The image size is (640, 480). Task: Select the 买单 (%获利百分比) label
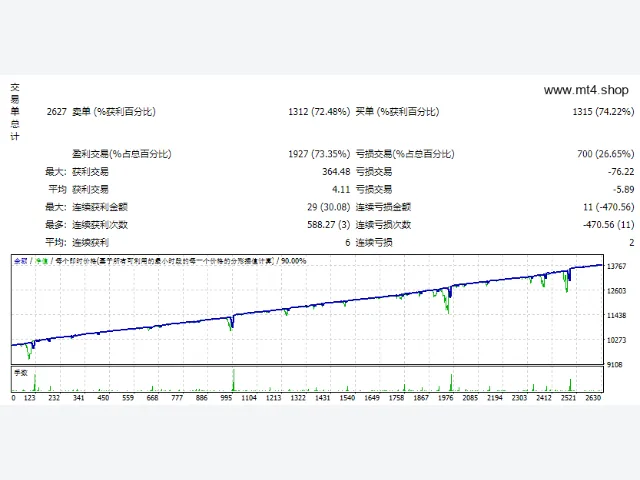point(397,112)
